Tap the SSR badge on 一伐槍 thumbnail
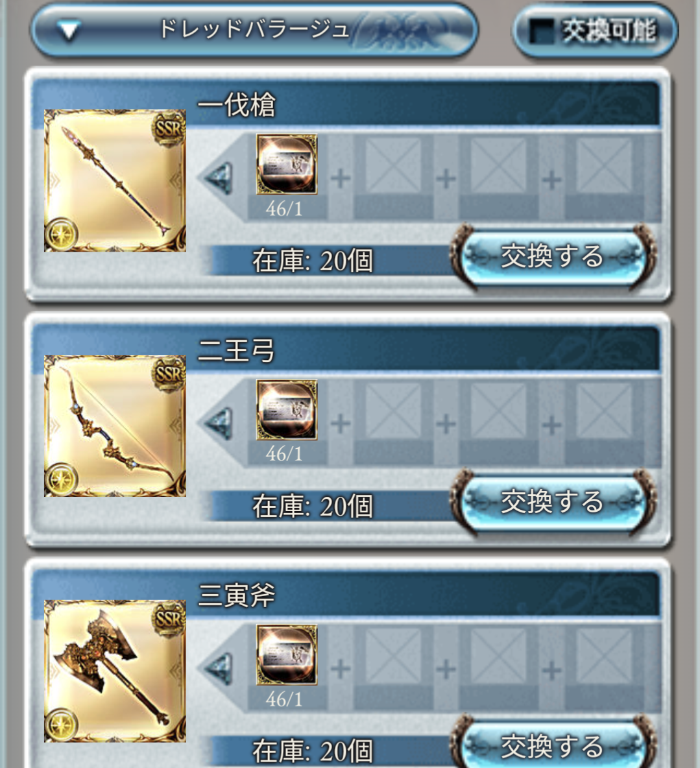The width and height of the screenshot is (700, 768). click(169, 128)
